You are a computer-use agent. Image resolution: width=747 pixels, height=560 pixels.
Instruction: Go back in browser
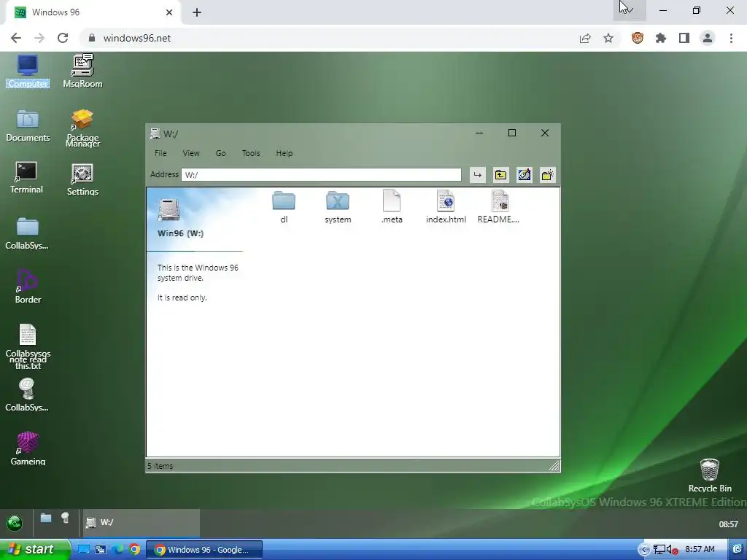point(16,38)
